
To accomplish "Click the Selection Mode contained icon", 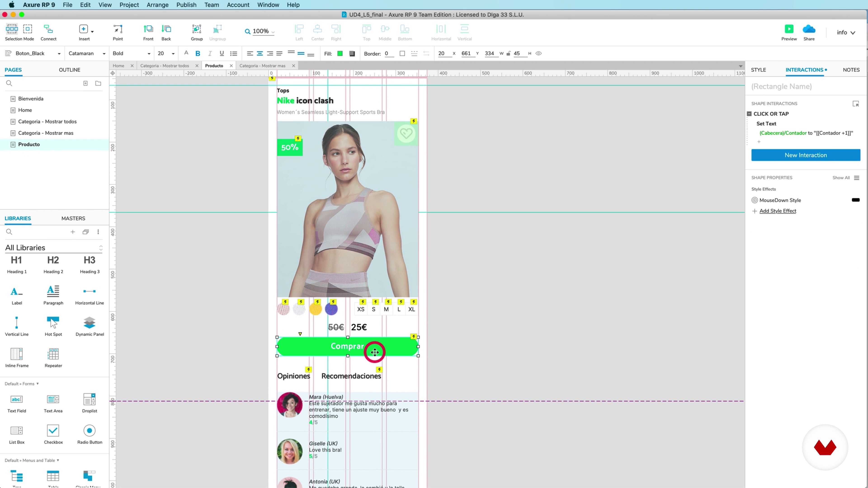I will 28,29.
